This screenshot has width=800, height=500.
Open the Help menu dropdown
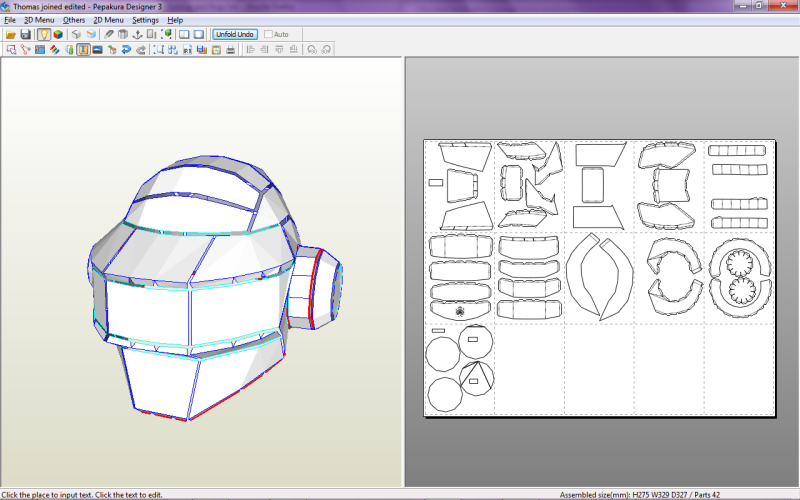coord(175,20)
